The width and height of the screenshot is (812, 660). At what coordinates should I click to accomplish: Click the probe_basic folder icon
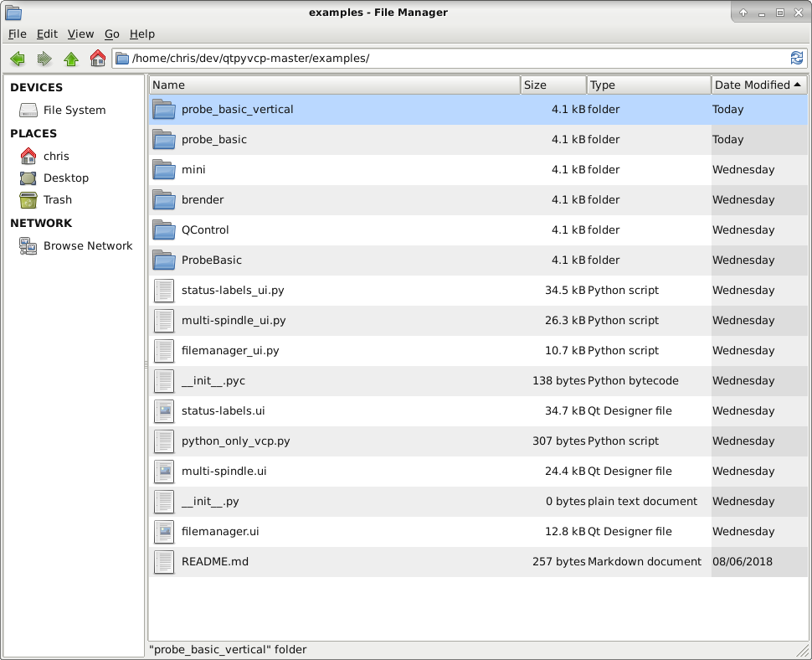(164, 139)
